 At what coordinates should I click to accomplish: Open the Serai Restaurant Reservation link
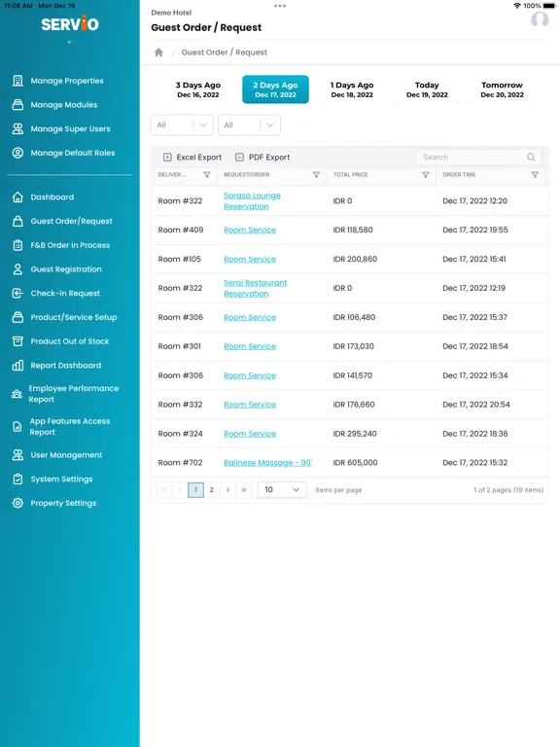coord(256,288)
